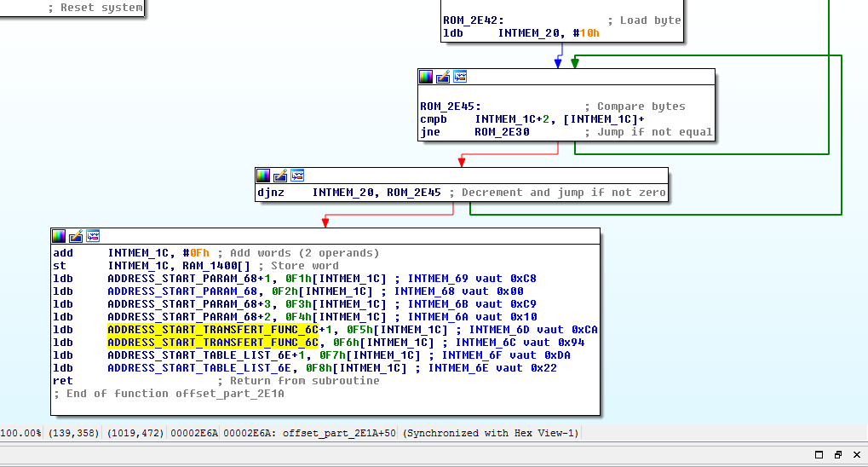The height and width of the screenshot is (467, 868).
Task: Click the pencil icon on the 'add INTMEM_1C' block
Action: coord(76,237)
